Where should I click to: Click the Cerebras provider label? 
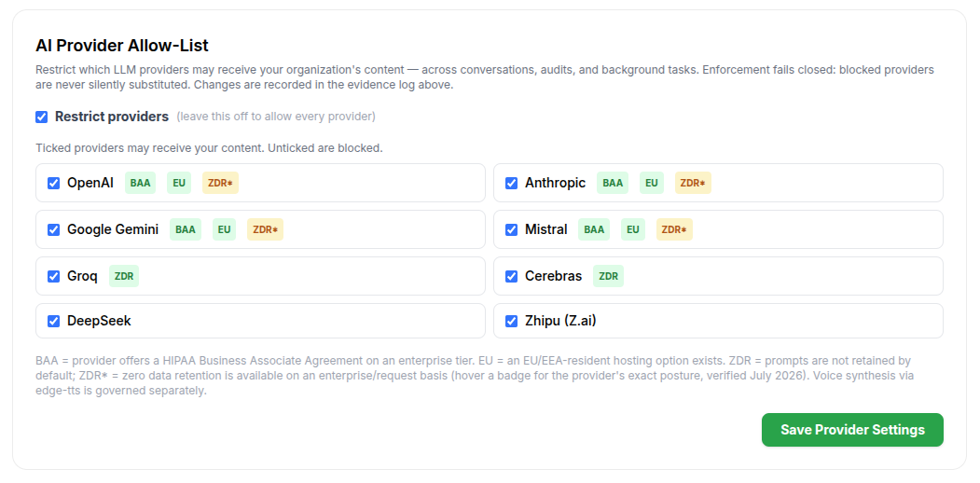(x=553, y=276)
